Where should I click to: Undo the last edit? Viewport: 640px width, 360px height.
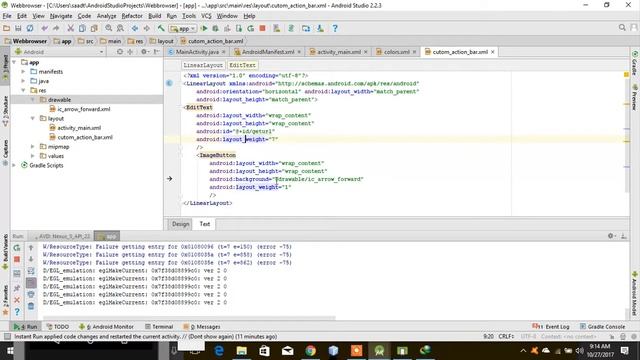44,28
